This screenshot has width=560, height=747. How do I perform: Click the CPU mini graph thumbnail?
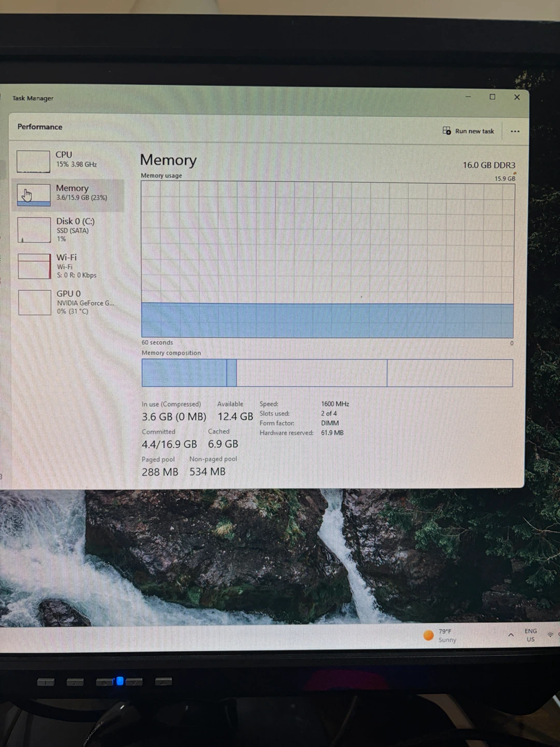point(33,161)
